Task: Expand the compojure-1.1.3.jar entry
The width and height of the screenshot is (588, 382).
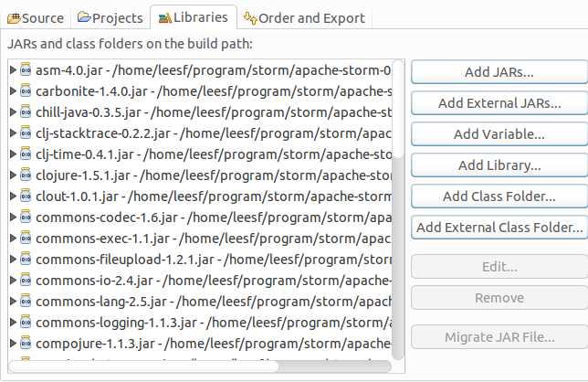Action: [13, 343]
